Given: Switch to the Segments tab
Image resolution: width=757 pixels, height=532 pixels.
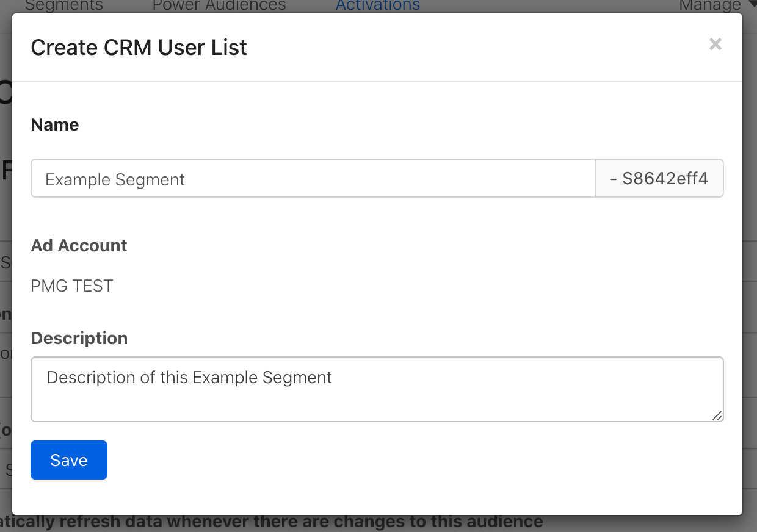Looking at the screenshot, I should point(64,5).
